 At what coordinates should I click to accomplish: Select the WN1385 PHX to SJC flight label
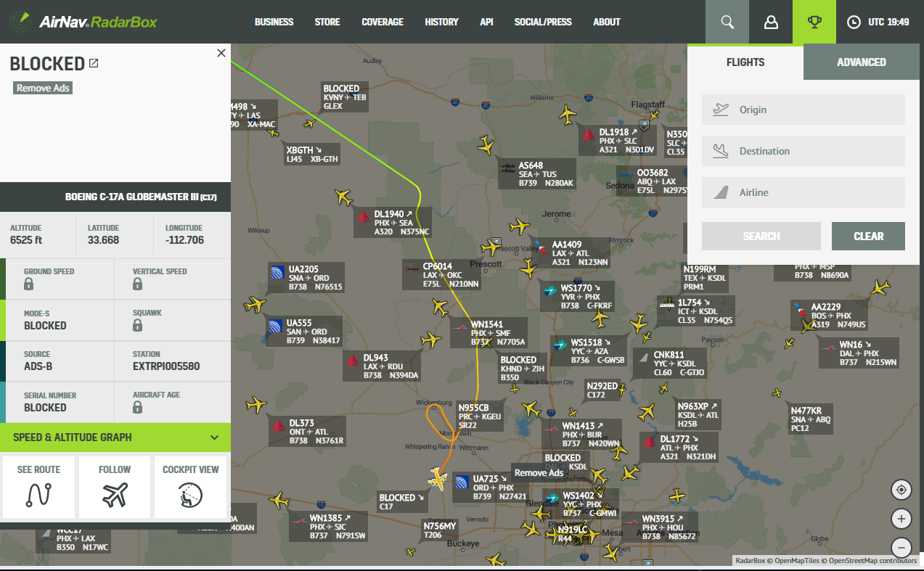click(327, 527)
